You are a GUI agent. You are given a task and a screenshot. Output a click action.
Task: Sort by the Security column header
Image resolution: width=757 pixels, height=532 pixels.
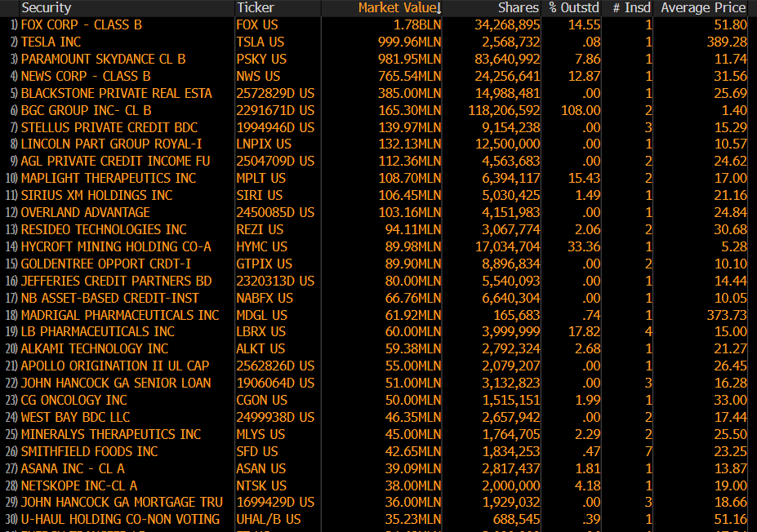(47, 7)
